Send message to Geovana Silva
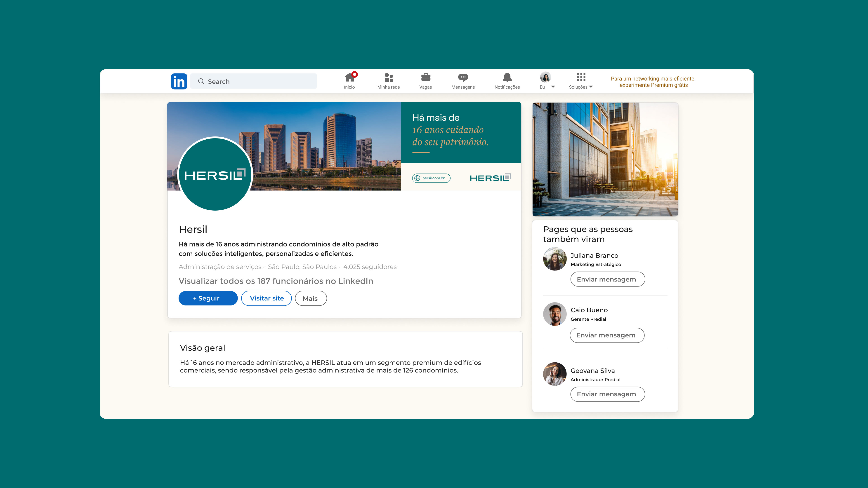 click(x=608, y=394)
